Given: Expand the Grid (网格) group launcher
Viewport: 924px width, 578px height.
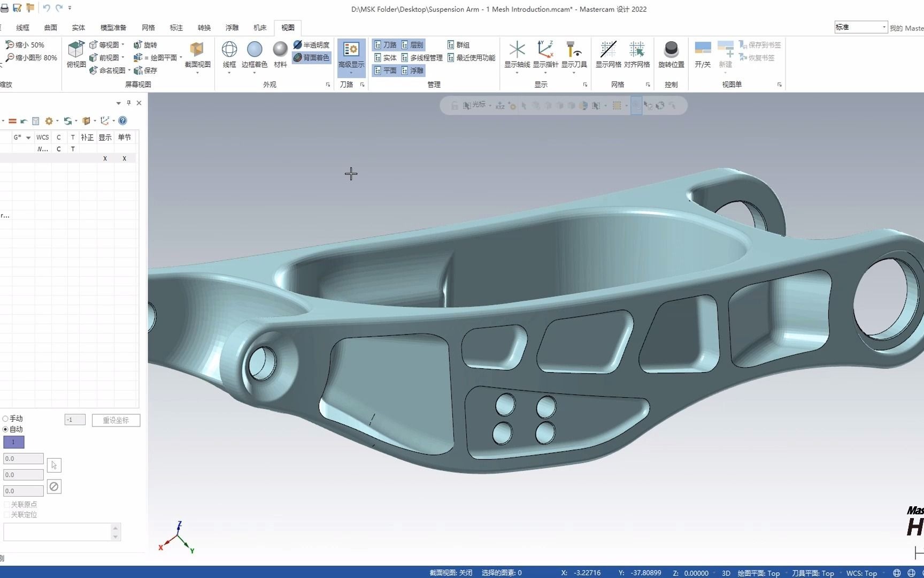Looking at the screenshot, I should point(648,85).
